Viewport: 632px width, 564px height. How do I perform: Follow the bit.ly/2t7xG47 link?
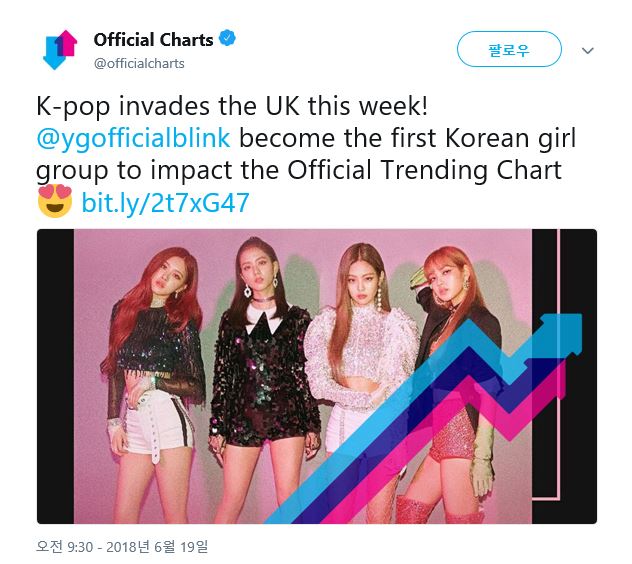point(165,204)
